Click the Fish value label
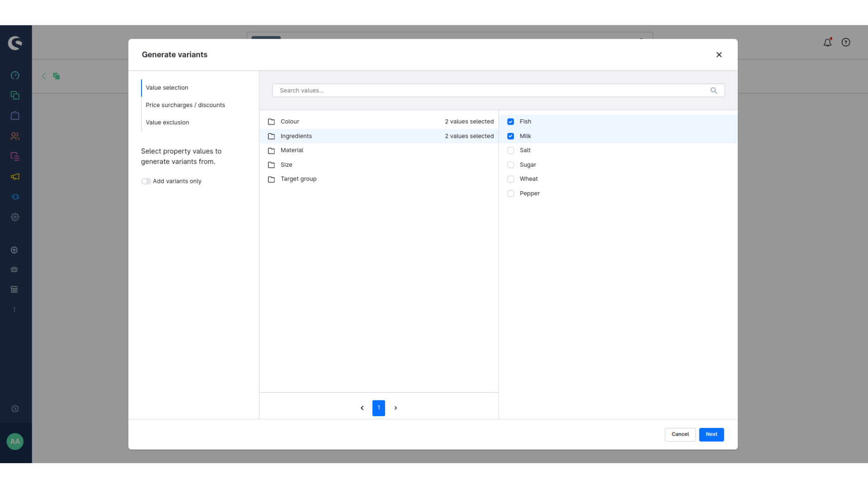 click(525, 122)
